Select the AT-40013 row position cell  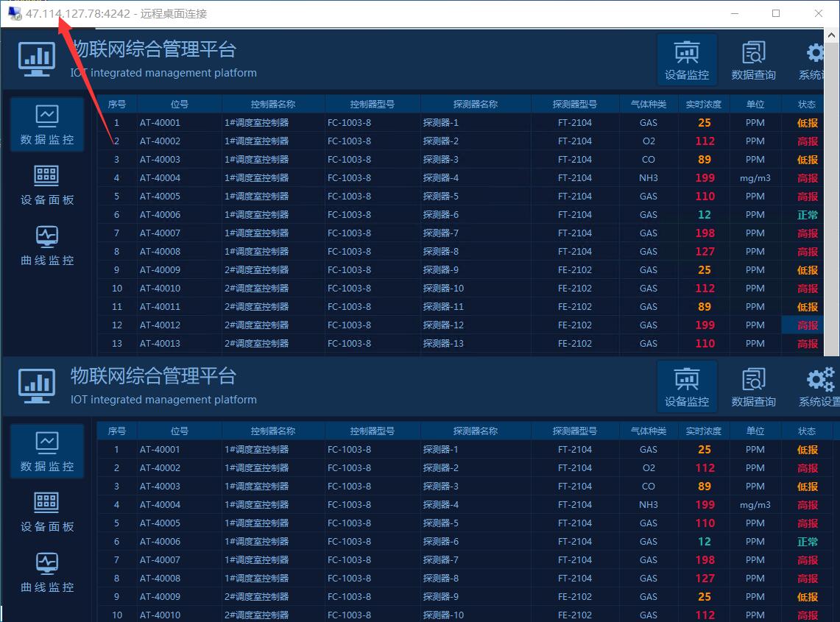(x=160, y=344)
